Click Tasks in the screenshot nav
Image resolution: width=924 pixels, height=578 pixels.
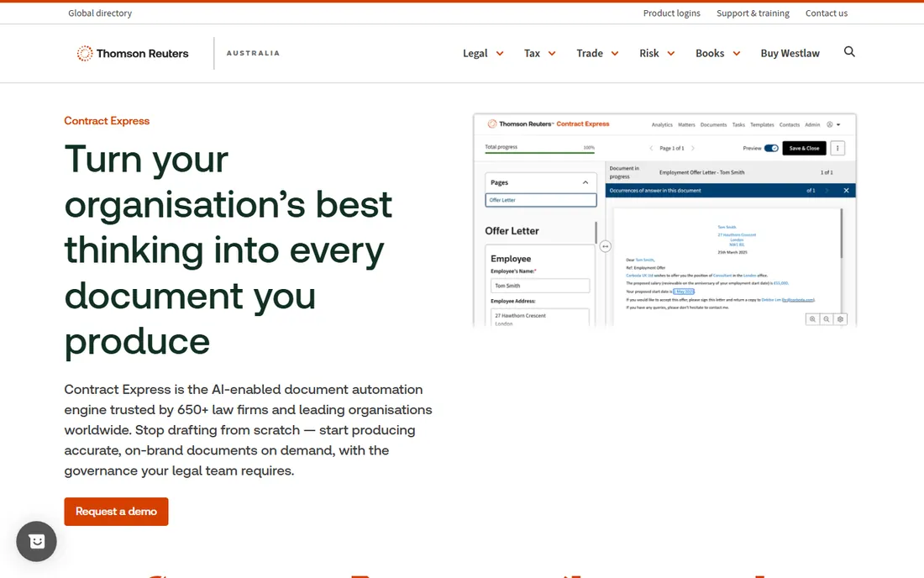click(738, 125)
